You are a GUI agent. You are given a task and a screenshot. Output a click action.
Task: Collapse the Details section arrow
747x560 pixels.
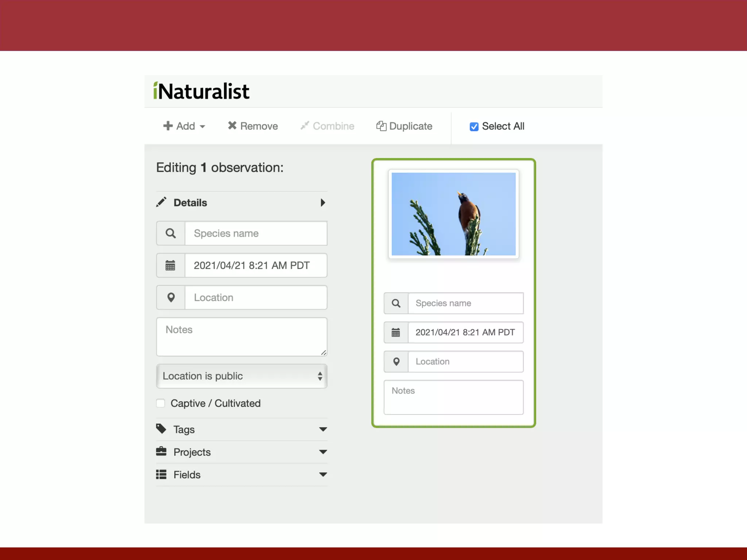coord(322,203)
